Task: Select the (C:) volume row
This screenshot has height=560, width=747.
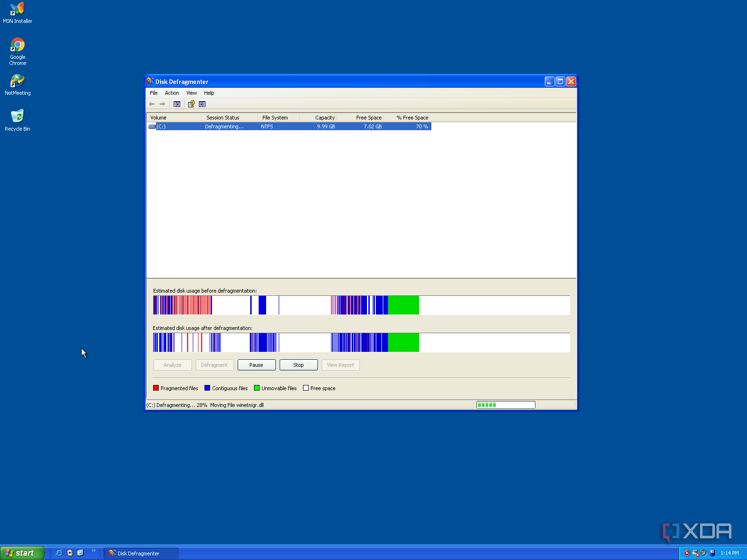Action: pos(289,126)
